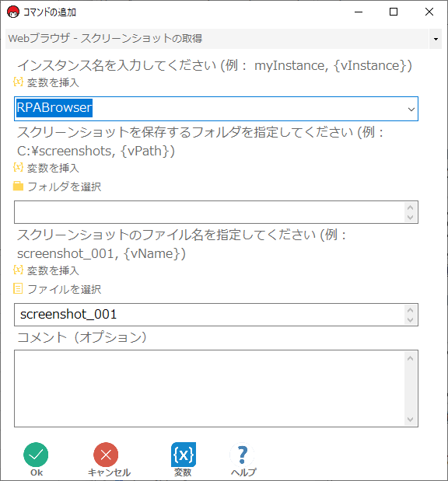This screenshot has height=481, width=448.
Task: Open the RPABrowser instance dropdown chevron
Action: tap(411, 109)
